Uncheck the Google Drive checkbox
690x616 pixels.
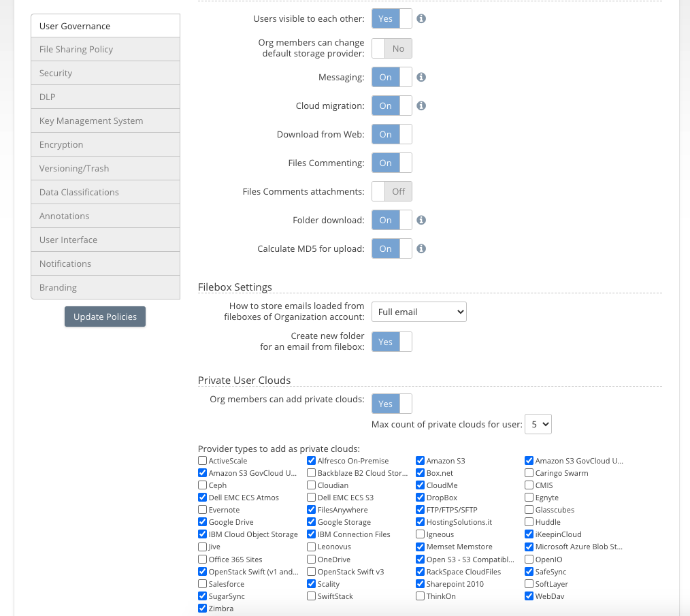click(202, 522)
